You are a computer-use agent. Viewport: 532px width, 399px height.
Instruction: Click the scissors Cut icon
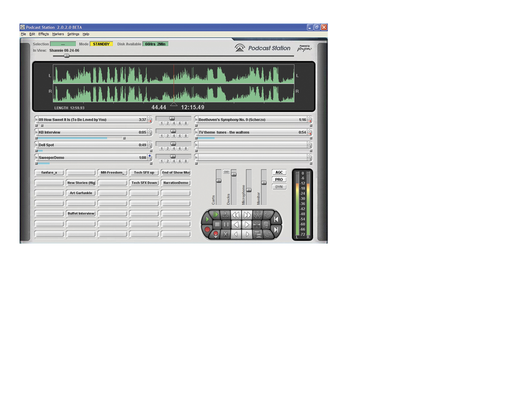tap(257, 215)
